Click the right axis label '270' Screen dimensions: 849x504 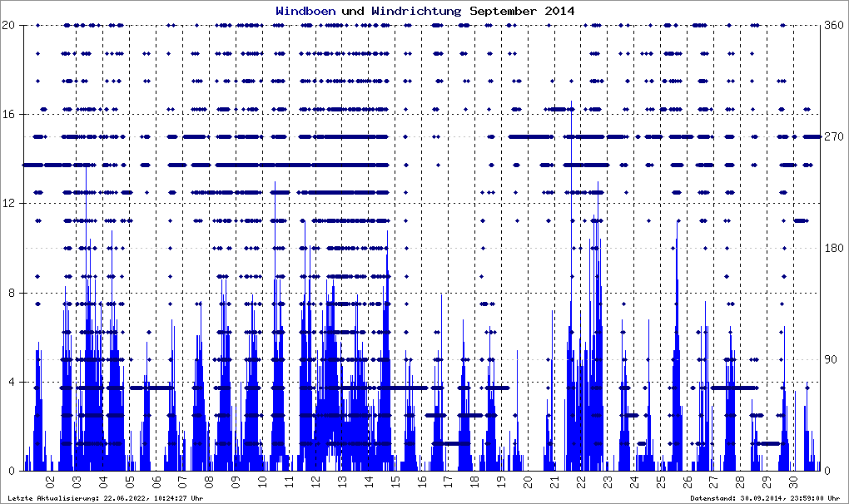(834, 137)
